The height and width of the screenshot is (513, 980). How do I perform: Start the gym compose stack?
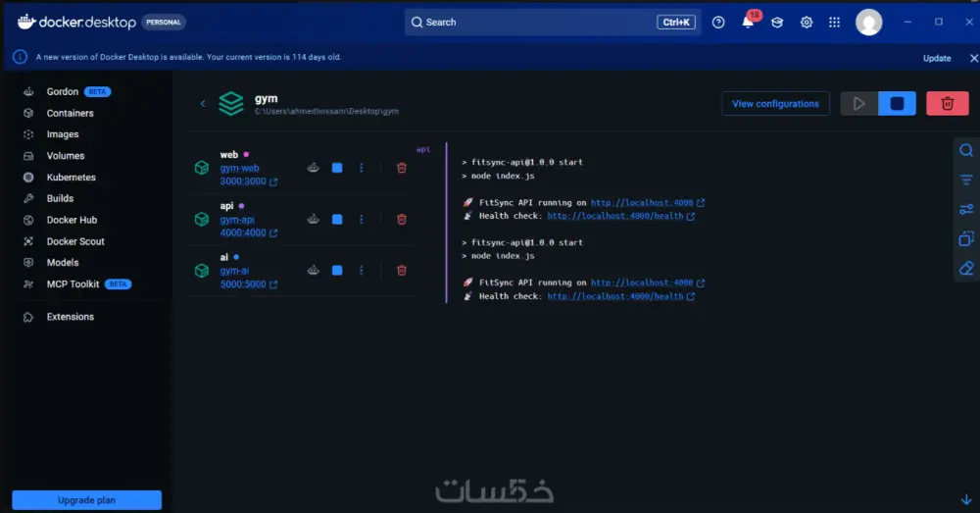[x=858, y=104]
